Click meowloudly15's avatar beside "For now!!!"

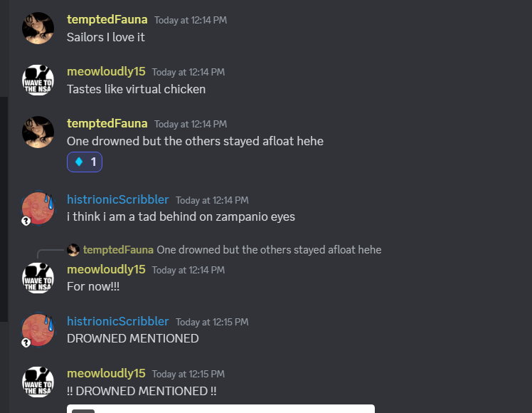[x=38, y=278]
